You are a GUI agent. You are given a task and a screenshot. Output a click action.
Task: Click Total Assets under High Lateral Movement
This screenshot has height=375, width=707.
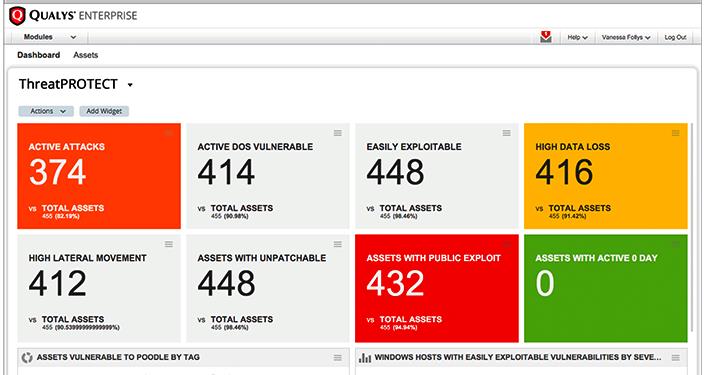[73, 319]
